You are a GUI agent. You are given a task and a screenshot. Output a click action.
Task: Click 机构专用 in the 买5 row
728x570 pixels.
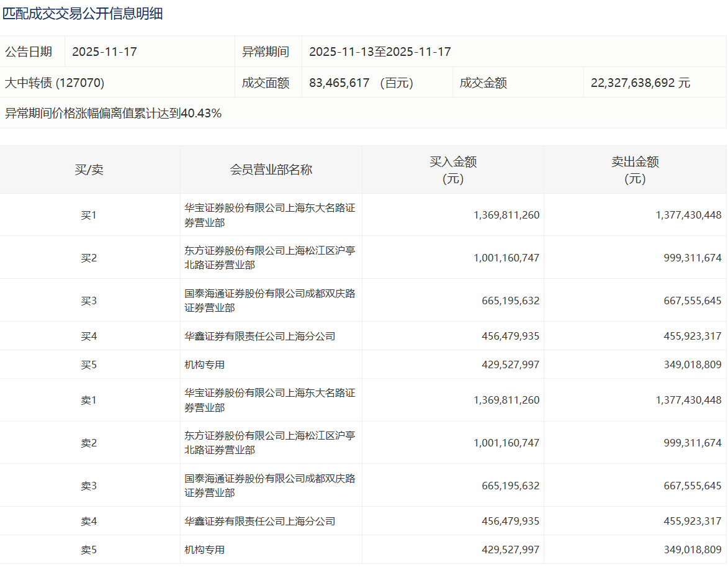(x=205, y=364)
